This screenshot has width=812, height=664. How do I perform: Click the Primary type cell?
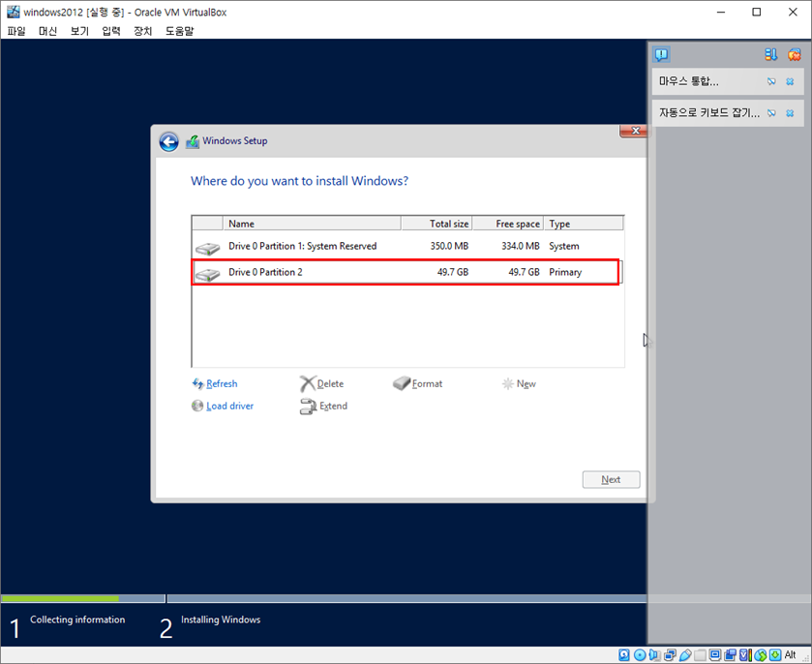point(565,272)
